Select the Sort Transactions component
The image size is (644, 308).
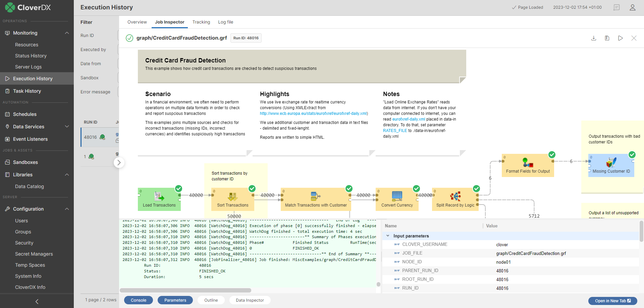tap(232, 199)
